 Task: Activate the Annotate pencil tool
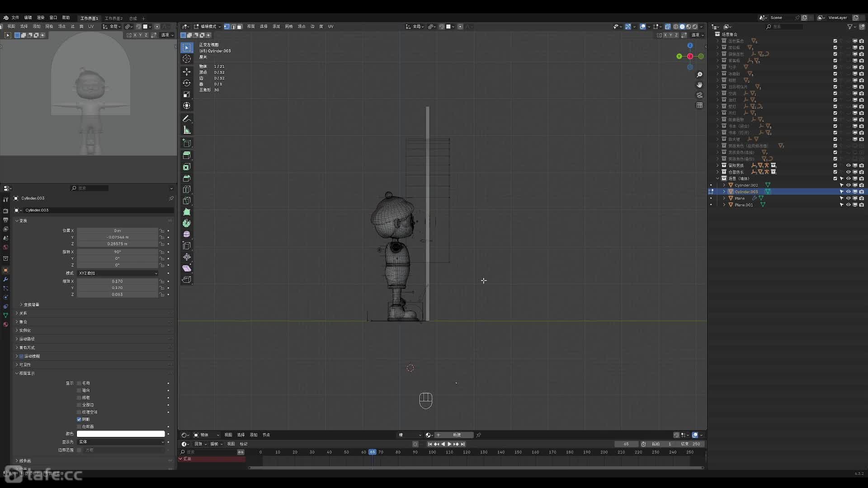pyautogui.click(x=187, y=119)
